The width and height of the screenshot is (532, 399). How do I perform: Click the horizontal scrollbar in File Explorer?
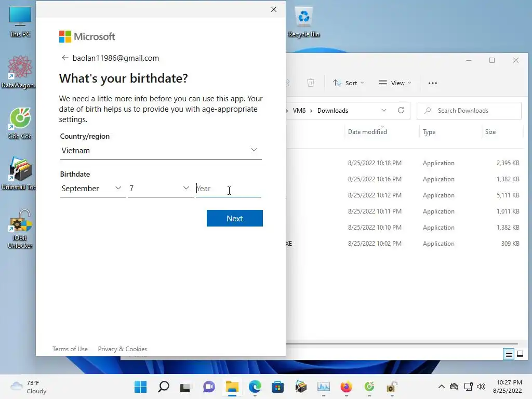click(x=402, y=344)
